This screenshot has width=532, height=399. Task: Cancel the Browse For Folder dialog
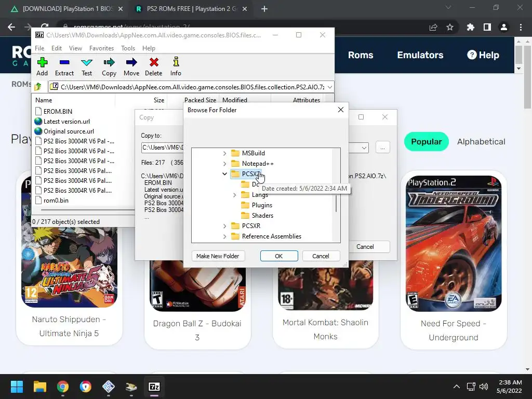tap(321, 256)
